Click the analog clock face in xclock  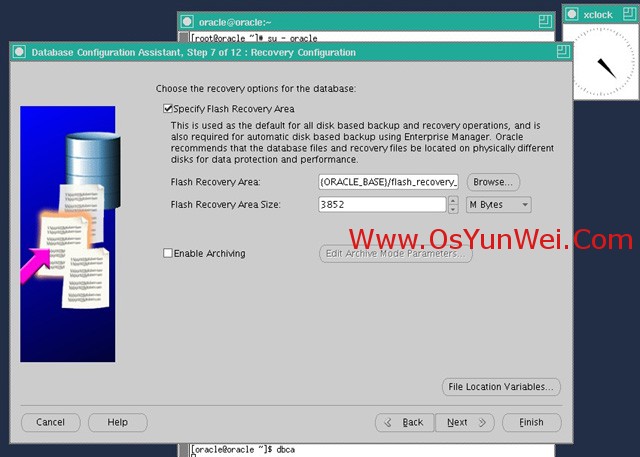pyautogui.click(x=606, y=64)
